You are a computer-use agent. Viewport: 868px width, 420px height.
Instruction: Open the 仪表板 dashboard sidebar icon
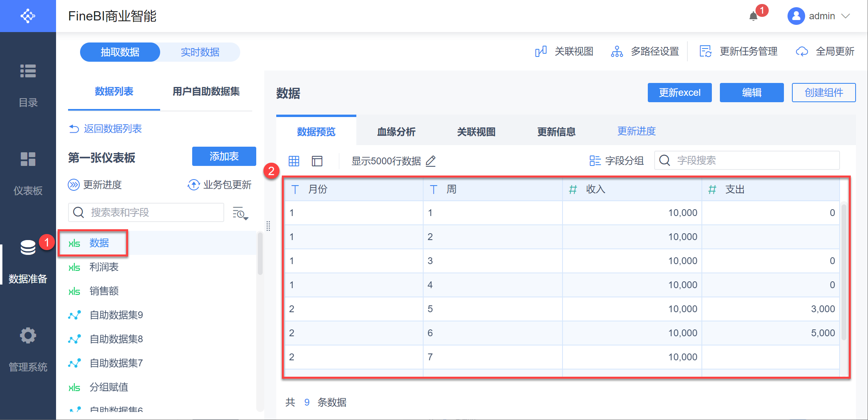click(x=28, y=160)
